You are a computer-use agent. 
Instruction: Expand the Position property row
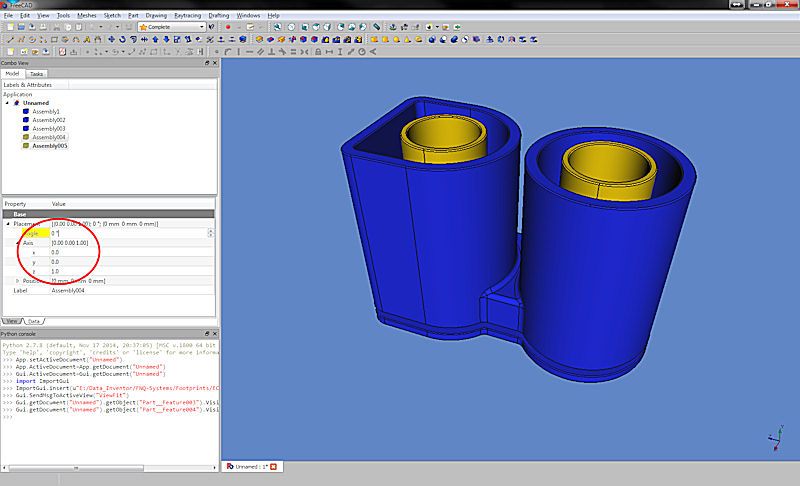pyautogui.click(x=17, y=280)
